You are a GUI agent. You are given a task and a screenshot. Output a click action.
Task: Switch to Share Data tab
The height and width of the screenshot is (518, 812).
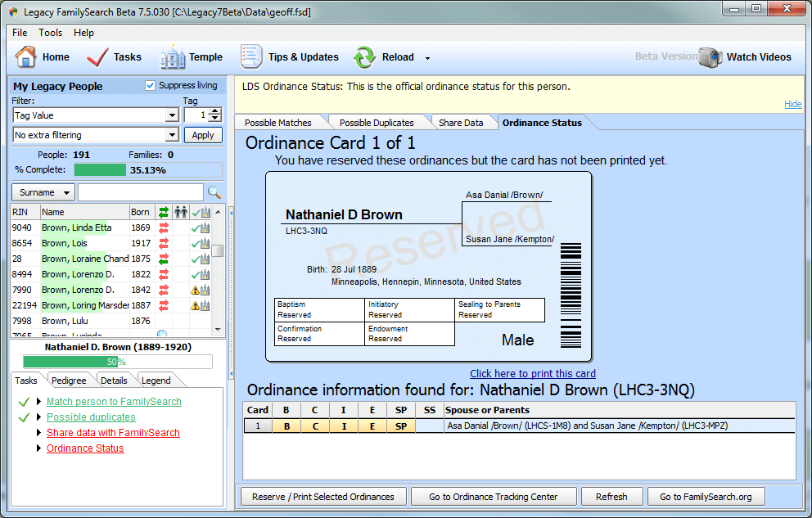pos(461,123)
